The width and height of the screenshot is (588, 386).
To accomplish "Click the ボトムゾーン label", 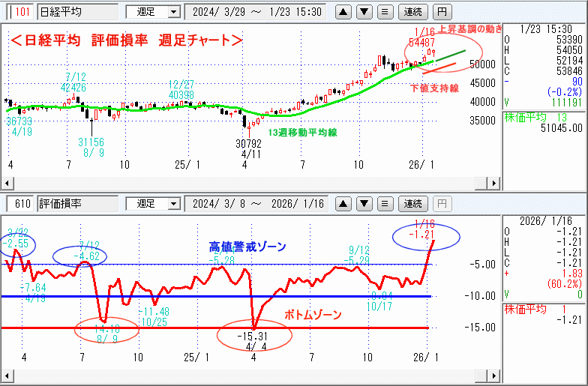I will (x=313, y=315).
